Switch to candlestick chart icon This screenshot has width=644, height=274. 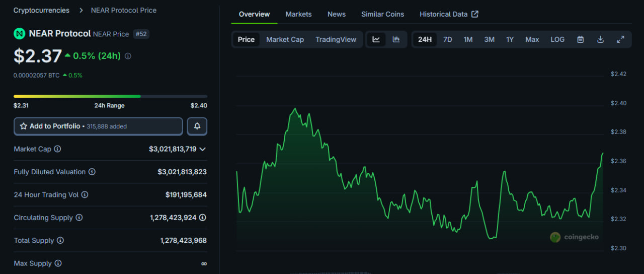396,39
